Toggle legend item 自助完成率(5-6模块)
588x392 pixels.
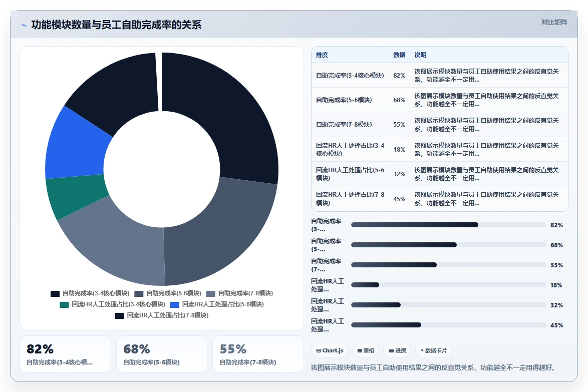[x=168, y=293]
